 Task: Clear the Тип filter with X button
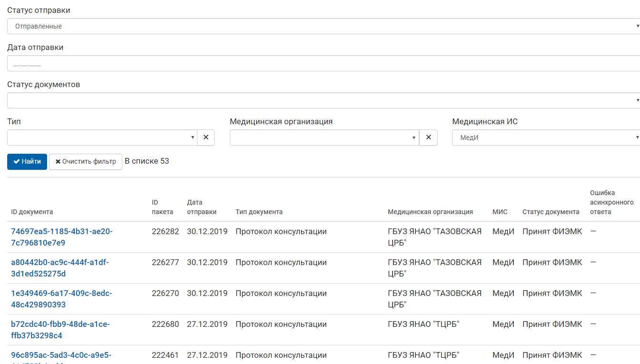tap(206, 137)
